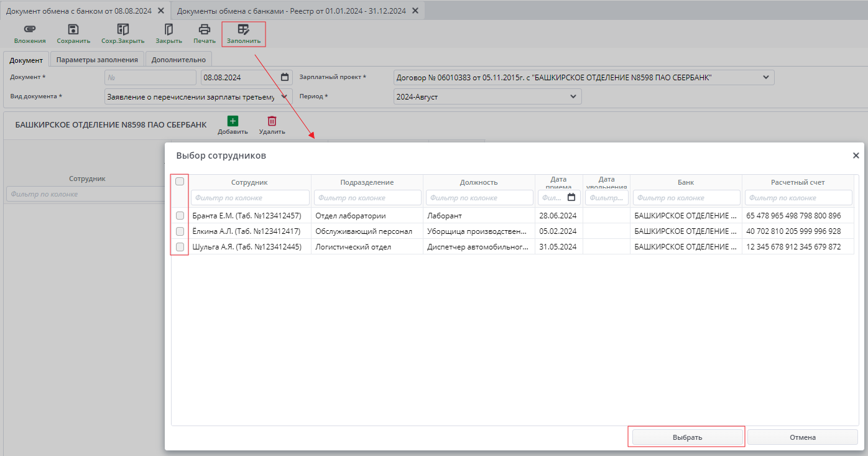Switch to the Параметры заполнения tab

tap(97, 60)
